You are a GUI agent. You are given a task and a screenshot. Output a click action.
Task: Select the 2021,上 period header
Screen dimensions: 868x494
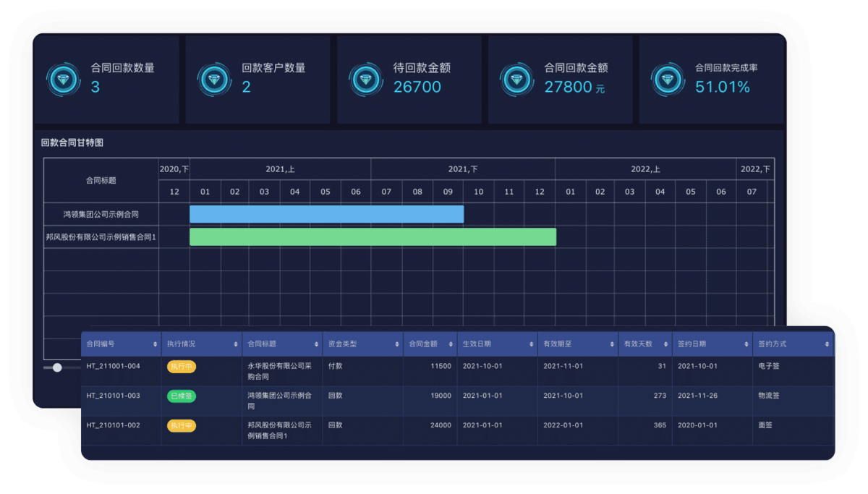[x=279, y=168]
